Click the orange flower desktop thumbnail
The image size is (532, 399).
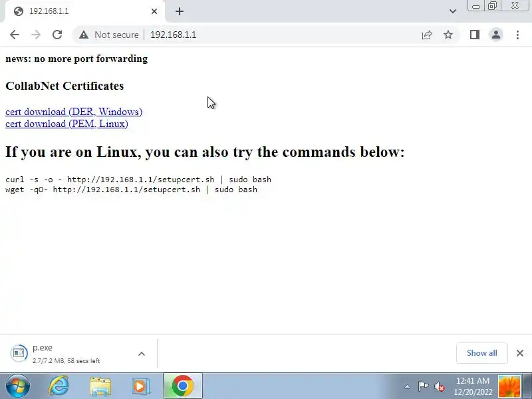[509, 386]
